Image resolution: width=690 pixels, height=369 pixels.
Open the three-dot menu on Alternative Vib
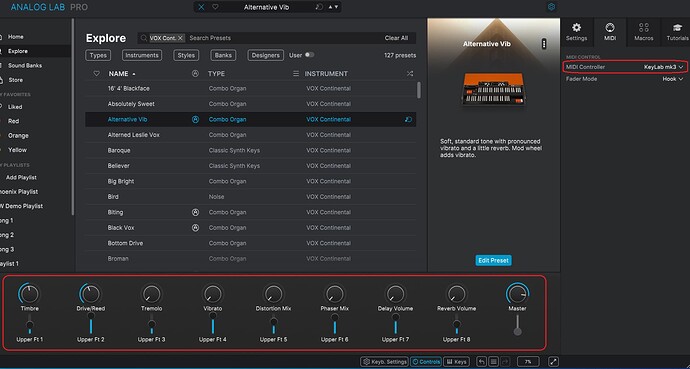(544, 44)
